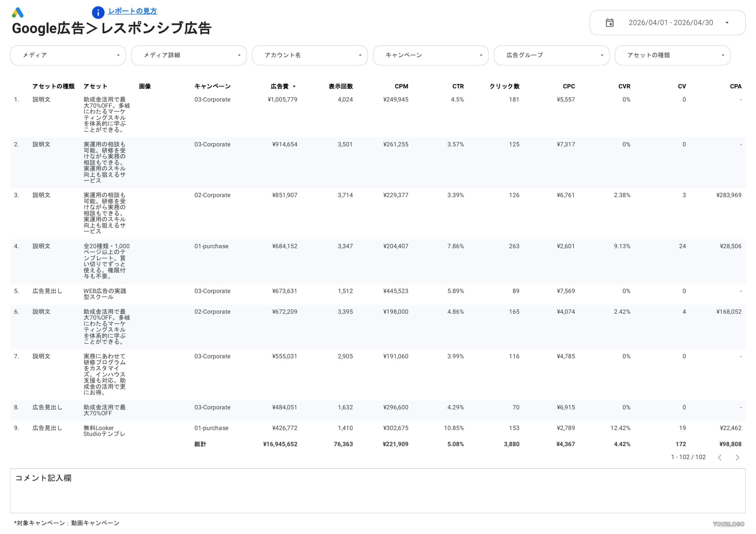Click the calendar icon in date range
This screenshot has width=756, height=534.
(x=610, y=23)
